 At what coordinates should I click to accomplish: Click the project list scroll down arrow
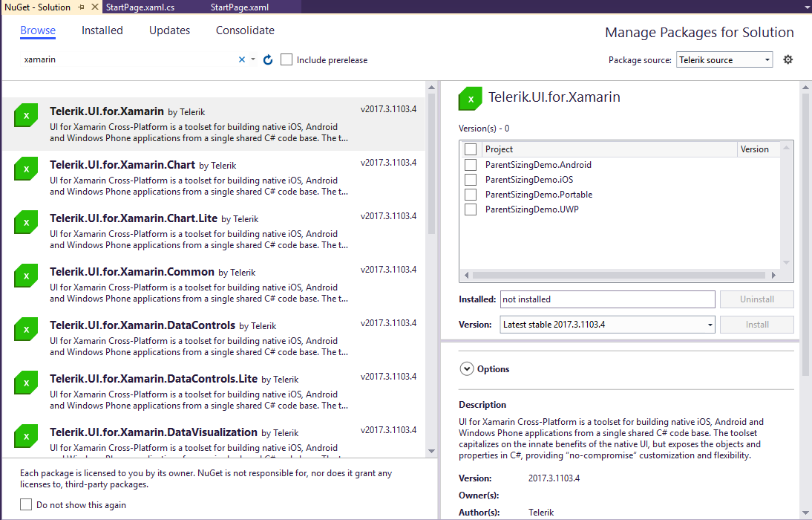786,262
